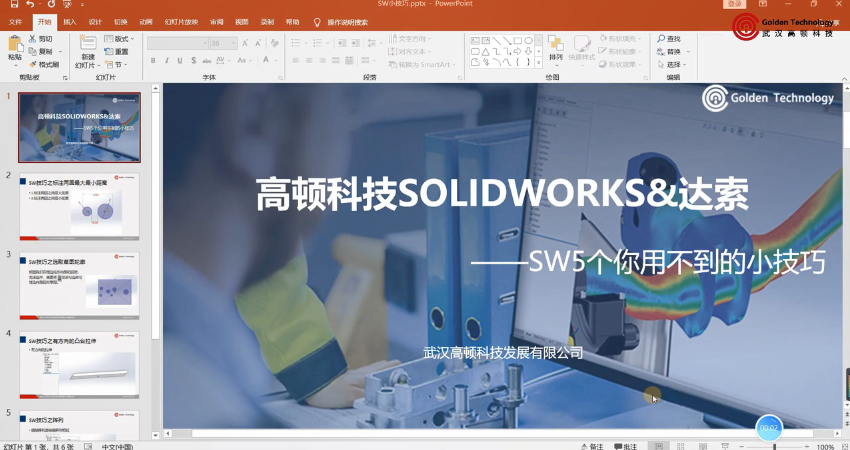Open the font name combo box
850x450 pixels.
point(178,43)
